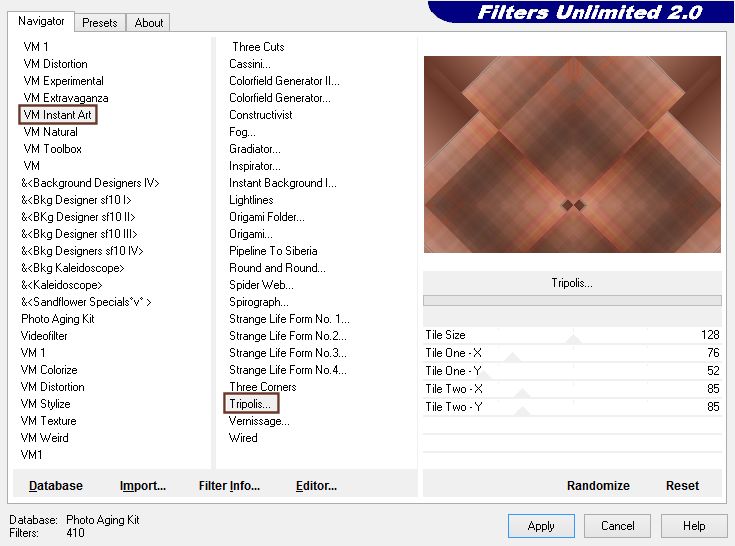The width and height of the screenshot is (735, 546).
Task: Choose the Tripolis filter
Action: click(x=251, y=404)
